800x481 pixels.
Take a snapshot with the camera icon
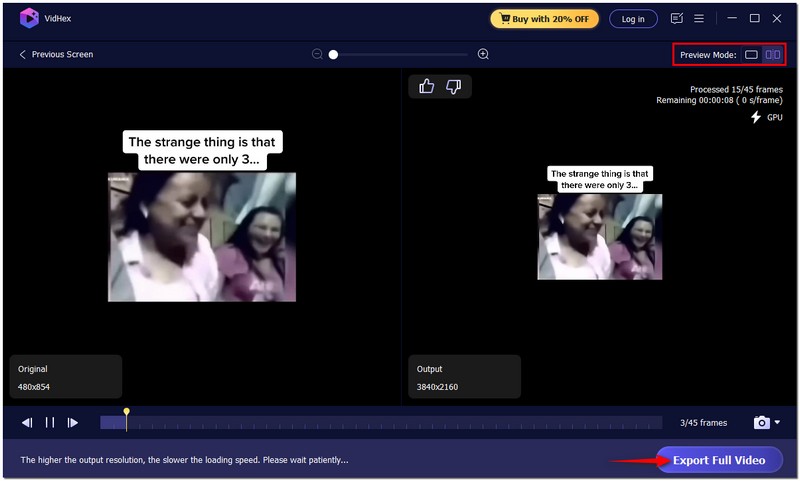pyautogui.click(x=761, y=423)
